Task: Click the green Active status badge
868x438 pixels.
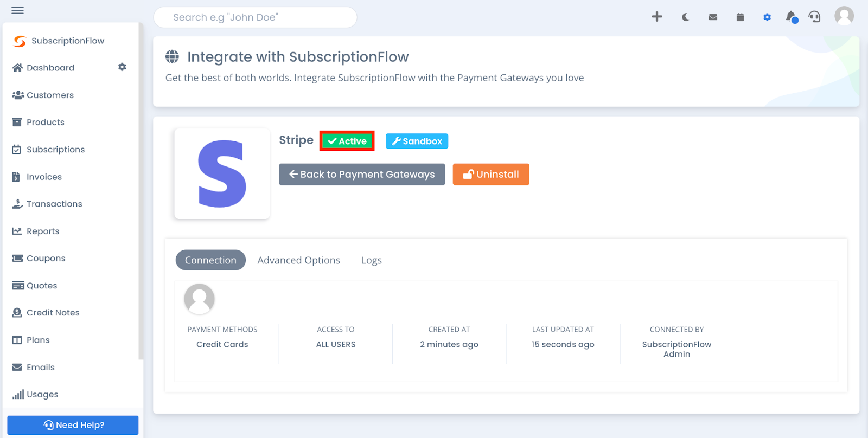Action: click(x=347, y=141)
